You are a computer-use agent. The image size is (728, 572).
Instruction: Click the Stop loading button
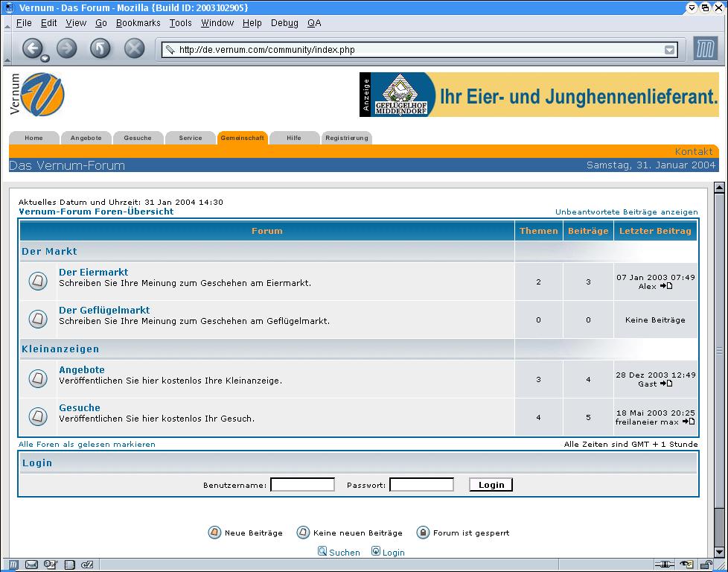coord(134,49)
